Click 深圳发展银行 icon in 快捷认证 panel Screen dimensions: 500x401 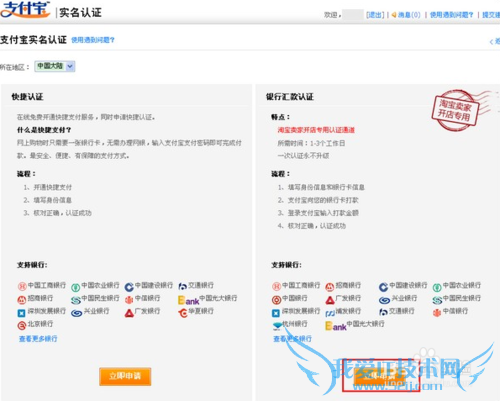click(x=22, y=313)
